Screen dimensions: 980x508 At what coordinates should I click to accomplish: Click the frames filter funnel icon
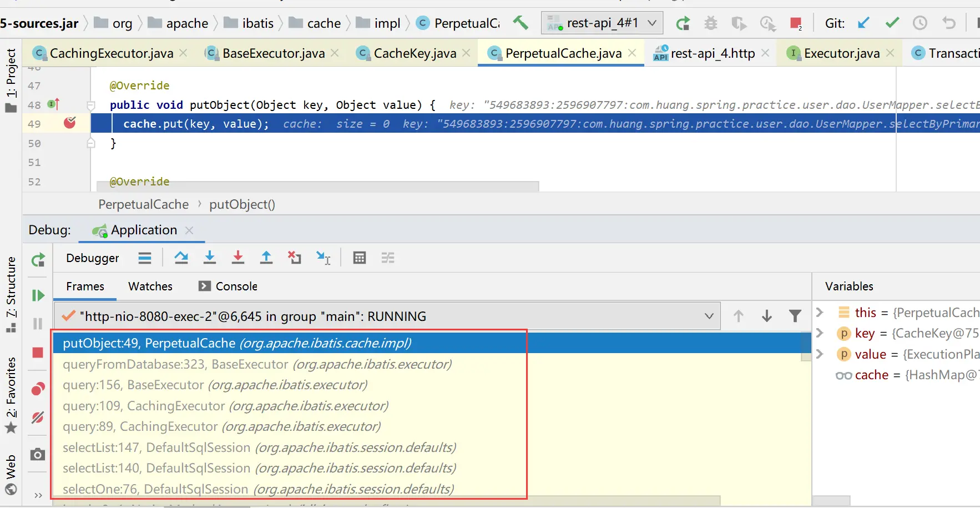tap(795, 316)
